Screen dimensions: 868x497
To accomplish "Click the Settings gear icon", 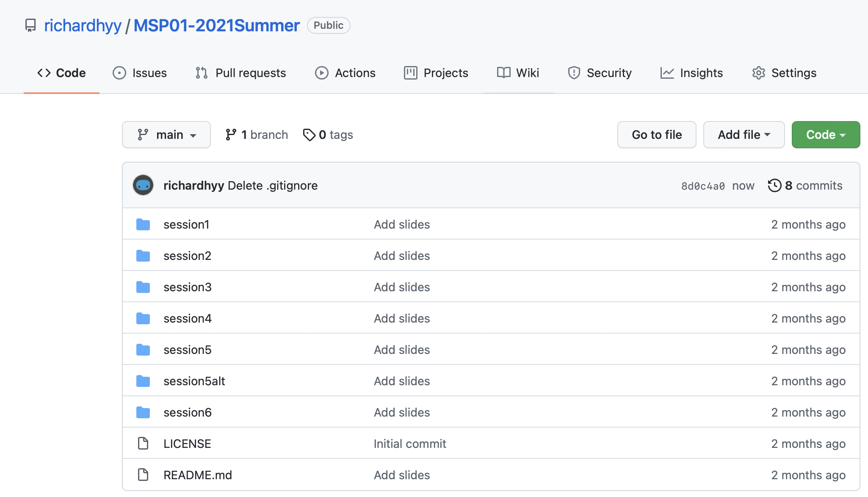I will pyautogui.click(x=759, y=73).
